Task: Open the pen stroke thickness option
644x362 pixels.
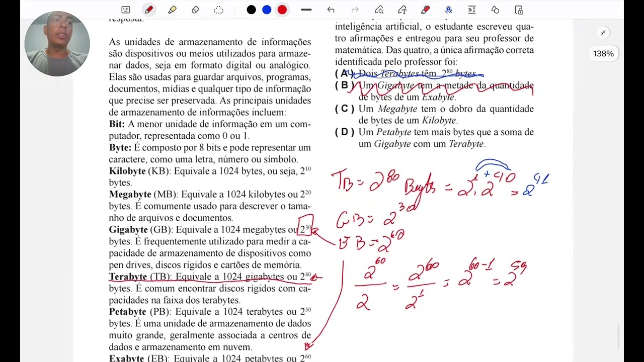Action: pos(306,10)
